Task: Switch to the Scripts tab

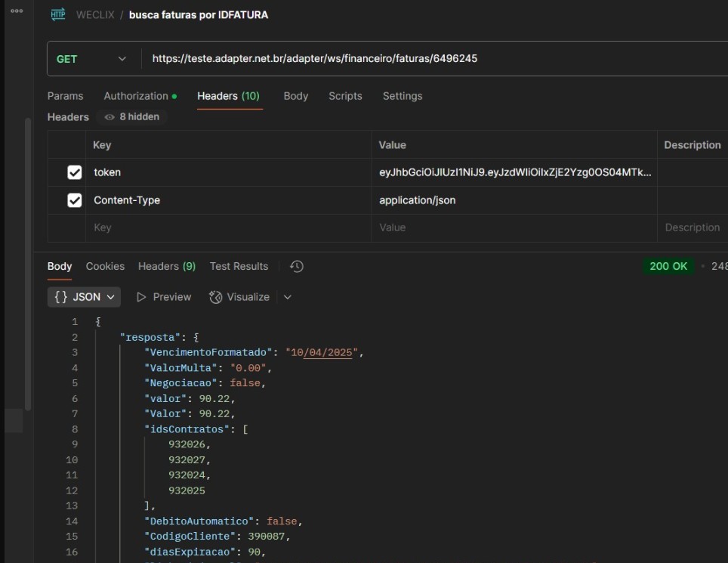Action: click(x=345, y=96)
